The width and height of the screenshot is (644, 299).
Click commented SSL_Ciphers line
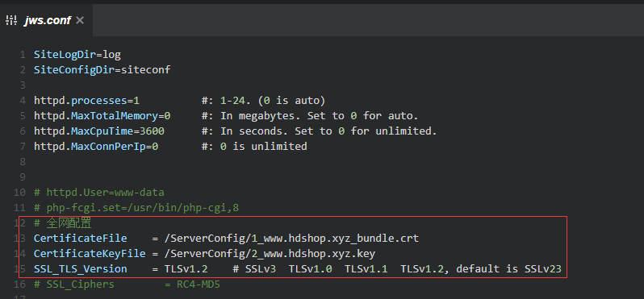click(x=127, y=284)
